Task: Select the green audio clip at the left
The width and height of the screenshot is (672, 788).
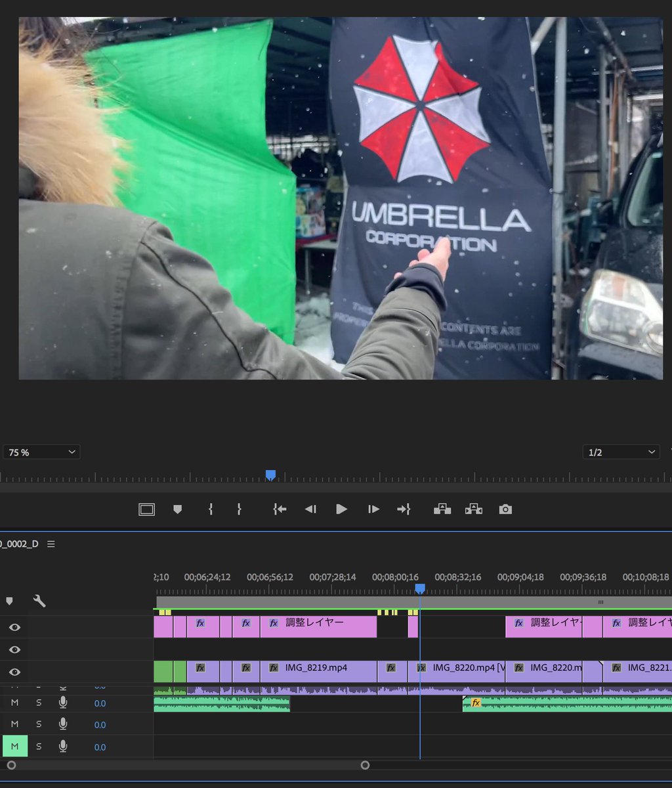Action: 222,703
